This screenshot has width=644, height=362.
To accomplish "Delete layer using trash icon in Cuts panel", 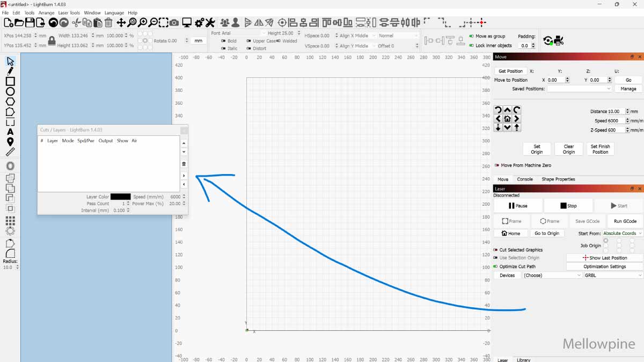I will 184,164.
